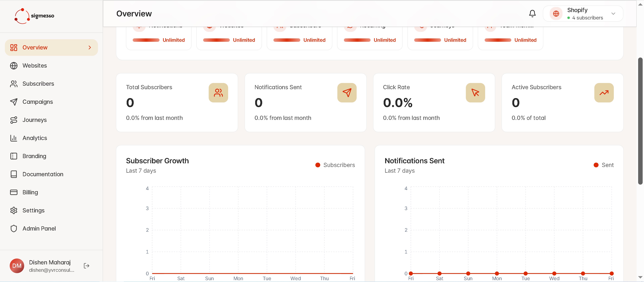Viewport: 644px width, 282px height.
Task: Click the page vertical scrollbar
Action: click(640, 121)
